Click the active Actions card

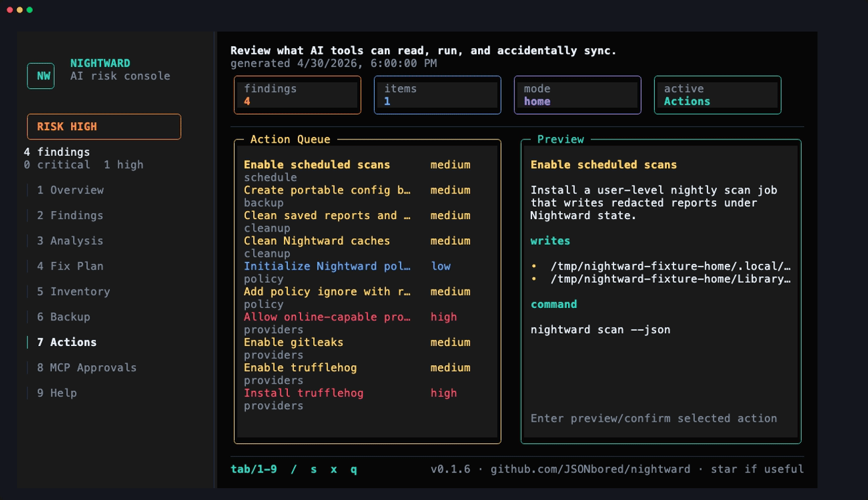pyautogui.click(x=717, y=95)
